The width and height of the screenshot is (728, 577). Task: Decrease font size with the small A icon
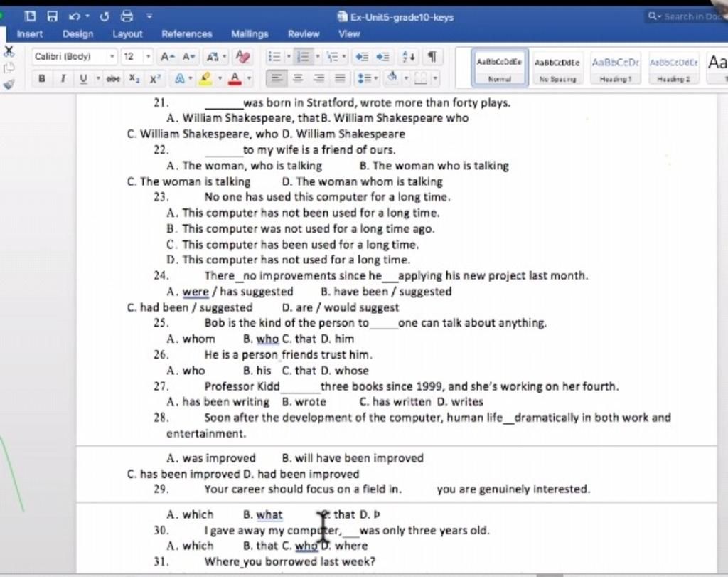point(188,57)
